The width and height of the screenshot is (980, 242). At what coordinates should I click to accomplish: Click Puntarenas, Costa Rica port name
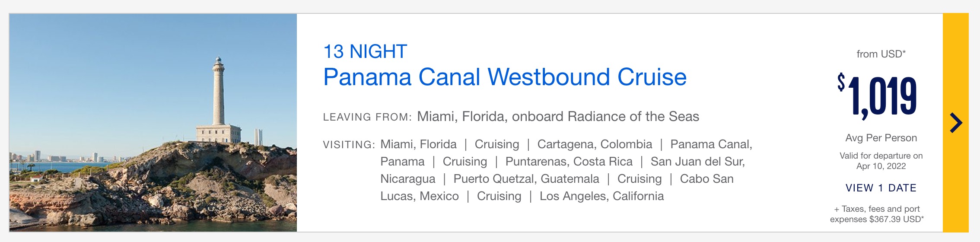click(x=569, y=162)
